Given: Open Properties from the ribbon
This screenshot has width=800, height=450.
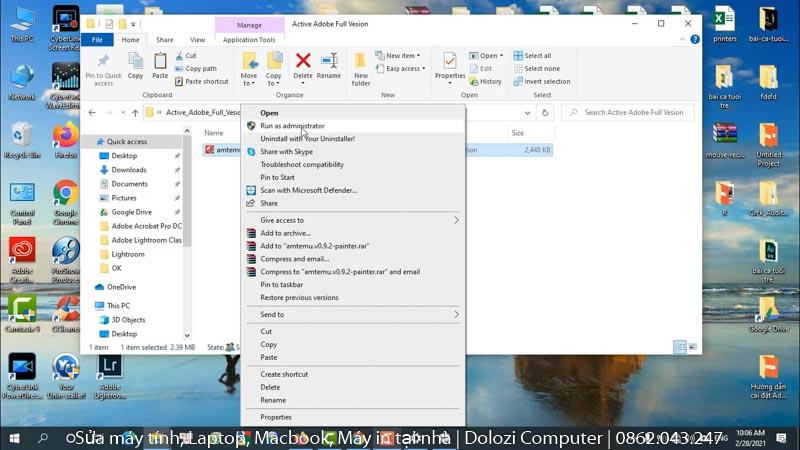Looking at the screenshot, I should click(450, 65).
